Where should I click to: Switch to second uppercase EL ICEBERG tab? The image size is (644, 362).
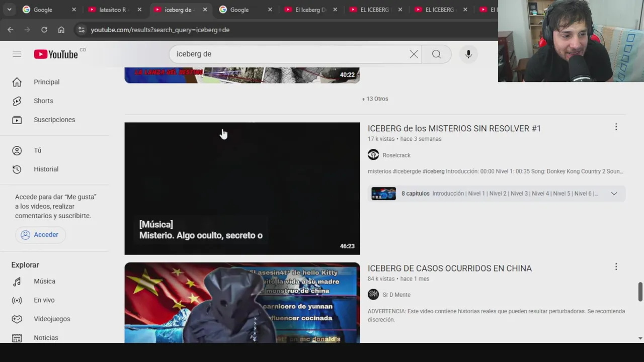click(x=441, y=10)
